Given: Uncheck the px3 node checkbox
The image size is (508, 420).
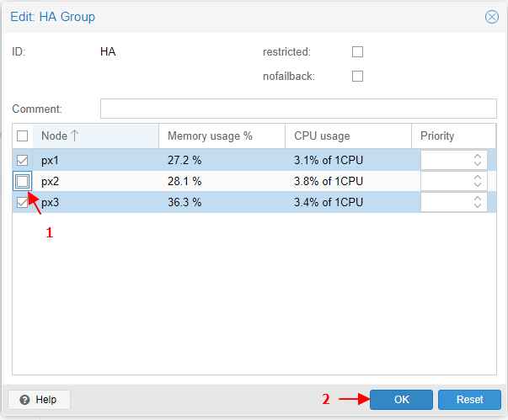Looking at the screenshot, I should tap(23, 202).
